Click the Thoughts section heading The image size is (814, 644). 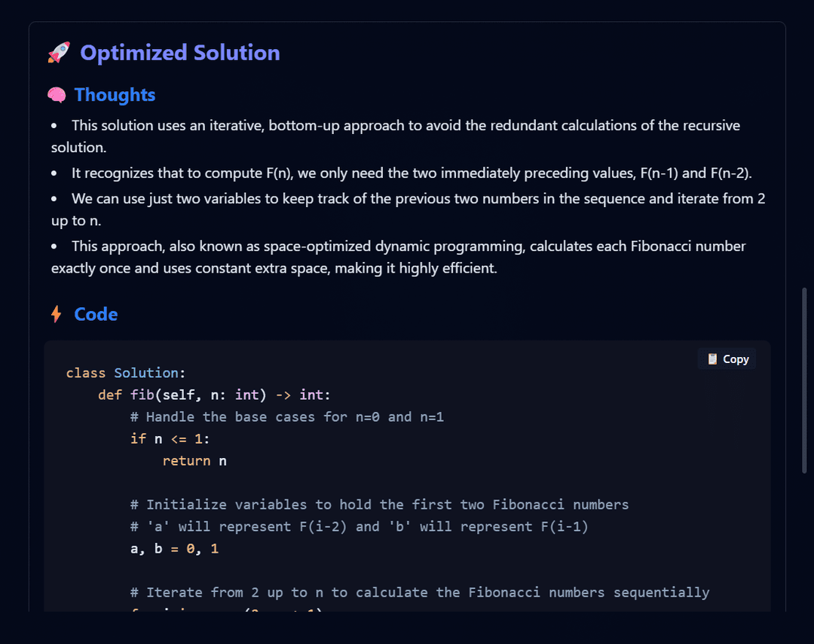click(115, 95)
